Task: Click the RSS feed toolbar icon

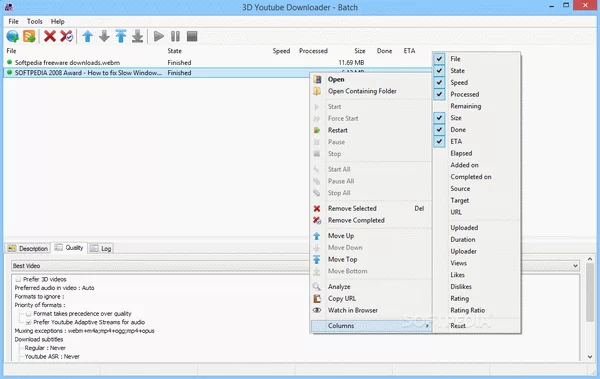Action: [x=29, y=36]
